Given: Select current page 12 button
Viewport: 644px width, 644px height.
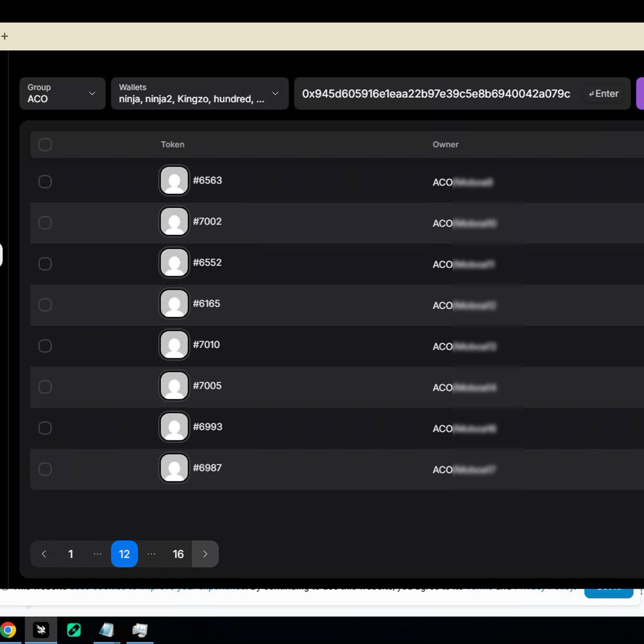Looking at the screenshot, I should click(x=125, y=554).
